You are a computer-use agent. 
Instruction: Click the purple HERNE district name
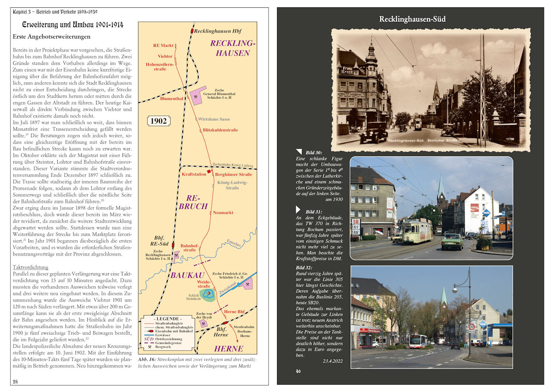pos(229,349)
